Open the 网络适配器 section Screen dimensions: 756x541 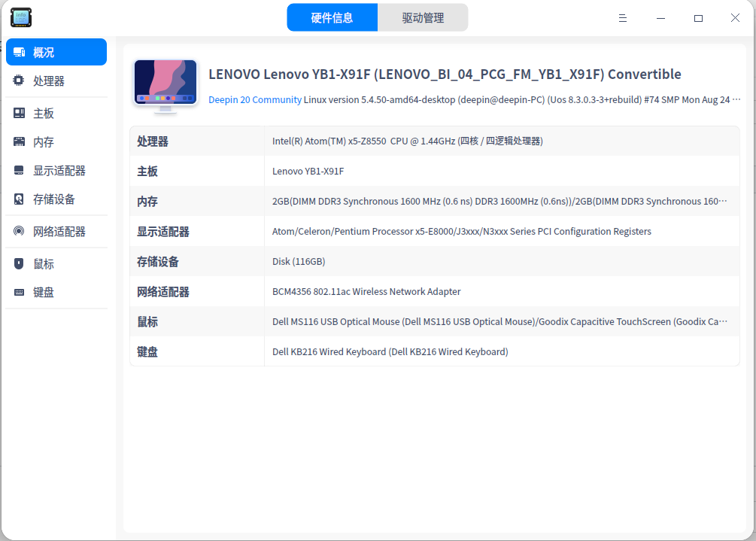(x=18, y=231)
